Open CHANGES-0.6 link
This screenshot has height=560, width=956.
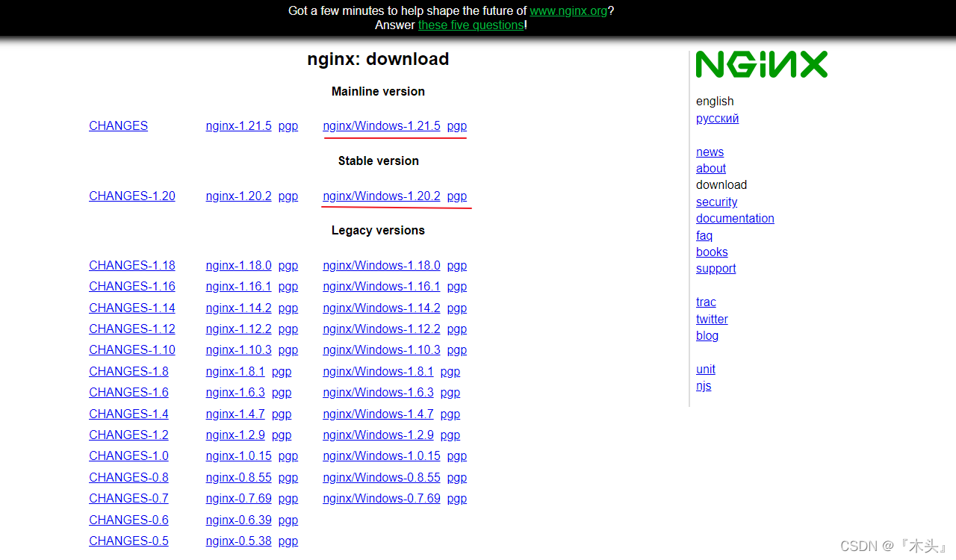click(x=128, y=520)
